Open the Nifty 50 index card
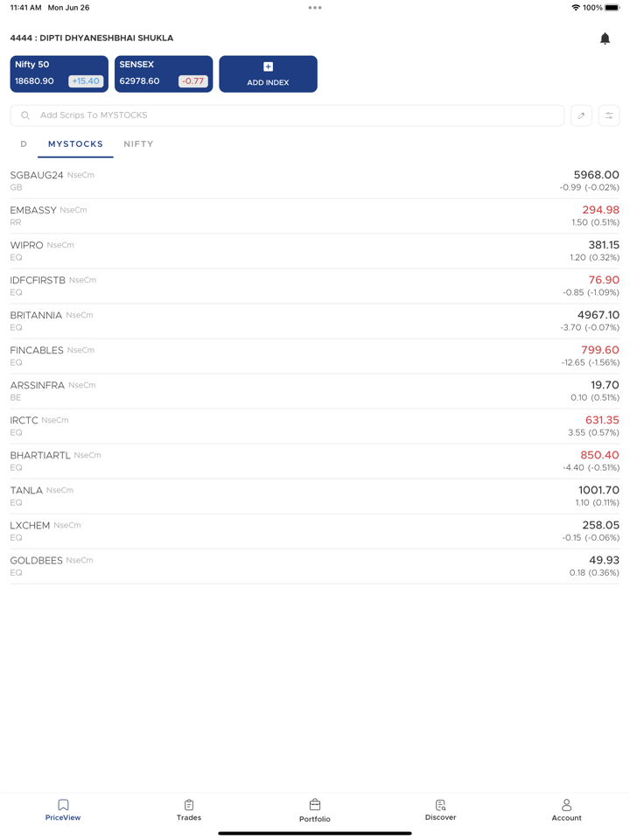Screen dimensions: 630x840 pos(59,73)
